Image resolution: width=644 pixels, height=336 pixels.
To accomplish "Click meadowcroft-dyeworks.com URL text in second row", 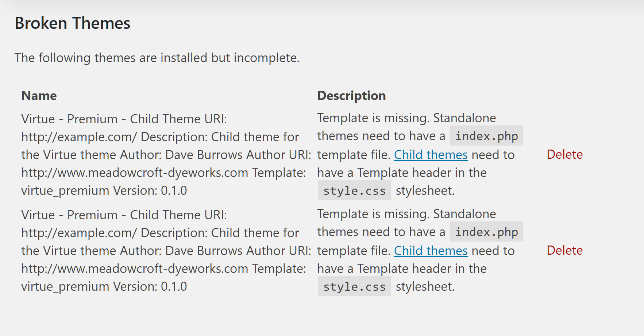I will point(135,269).
